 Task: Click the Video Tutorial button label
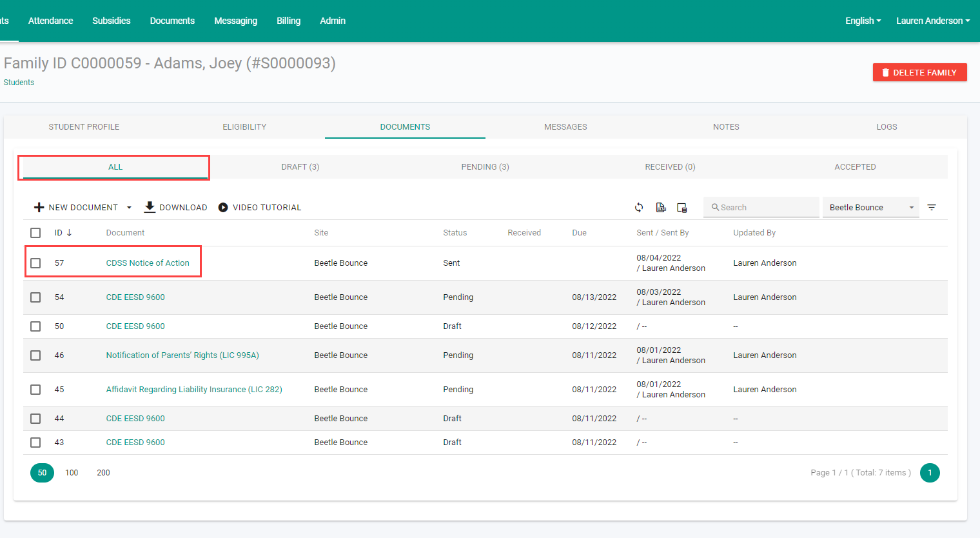click(267, 208)
